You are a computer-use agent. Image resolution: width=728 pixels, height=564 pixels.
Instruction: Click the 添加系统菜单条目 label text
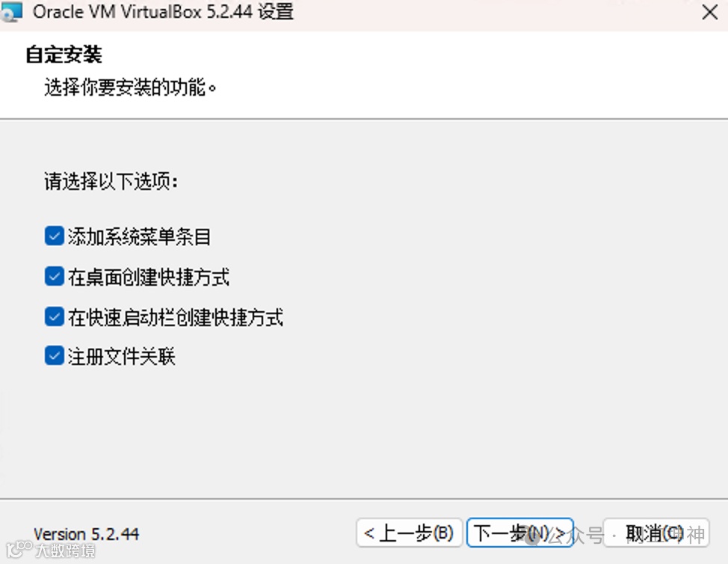139,236
